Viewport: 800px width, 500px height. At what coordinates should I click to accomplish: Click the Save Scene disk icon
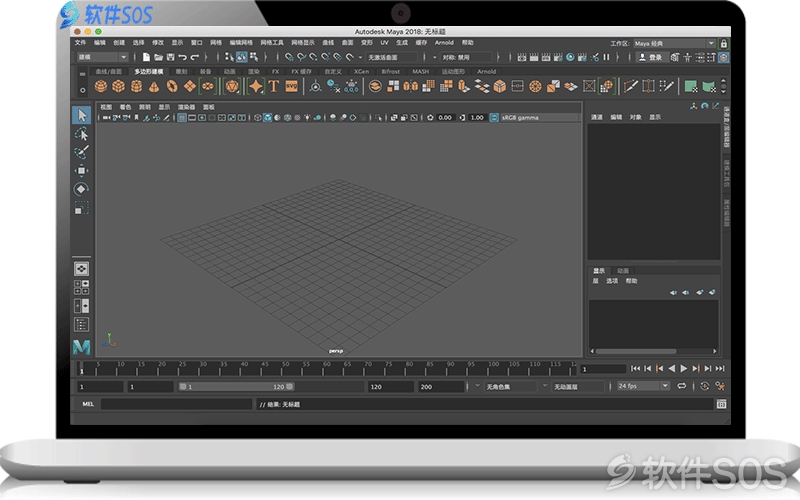point(170,57)
